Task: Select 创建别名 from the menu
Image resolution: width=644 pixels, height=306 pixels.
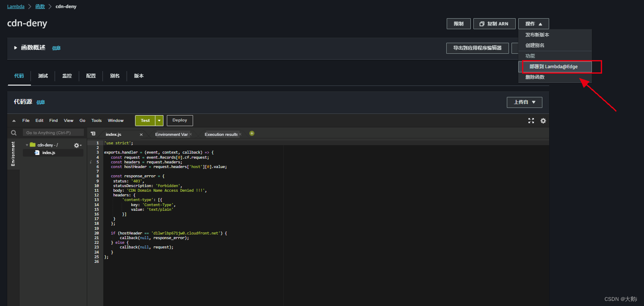Action: (555, 45)
